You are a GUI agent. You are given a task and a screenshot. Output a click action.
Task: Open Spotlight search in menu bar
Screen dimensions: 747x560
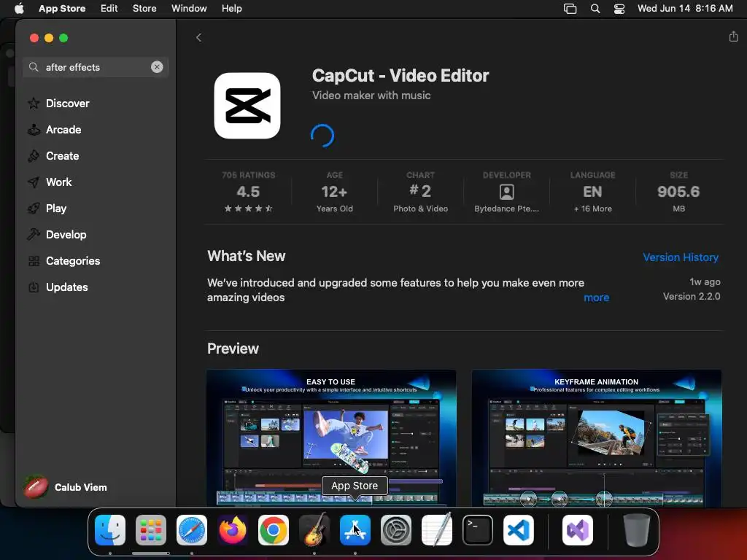click(595, 8)
